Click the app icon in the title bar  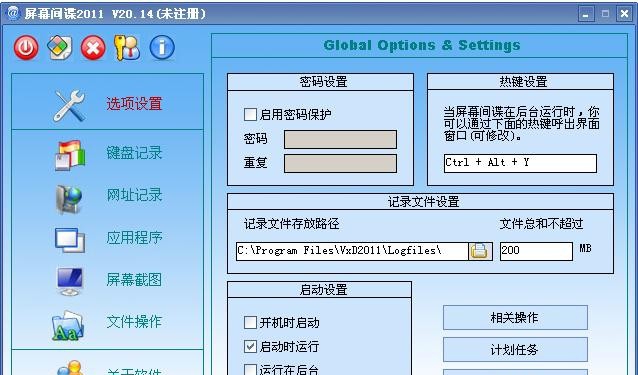[13, 13]
